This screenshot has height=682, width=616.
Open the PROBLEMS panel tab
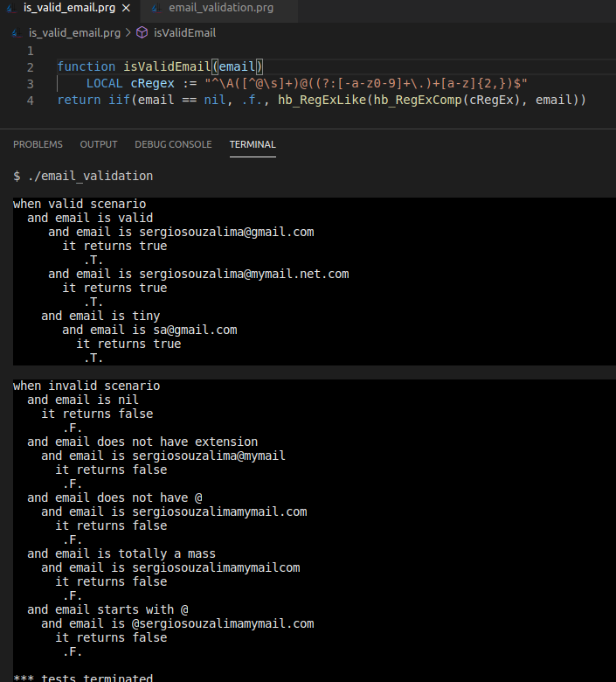pos(38,144)
